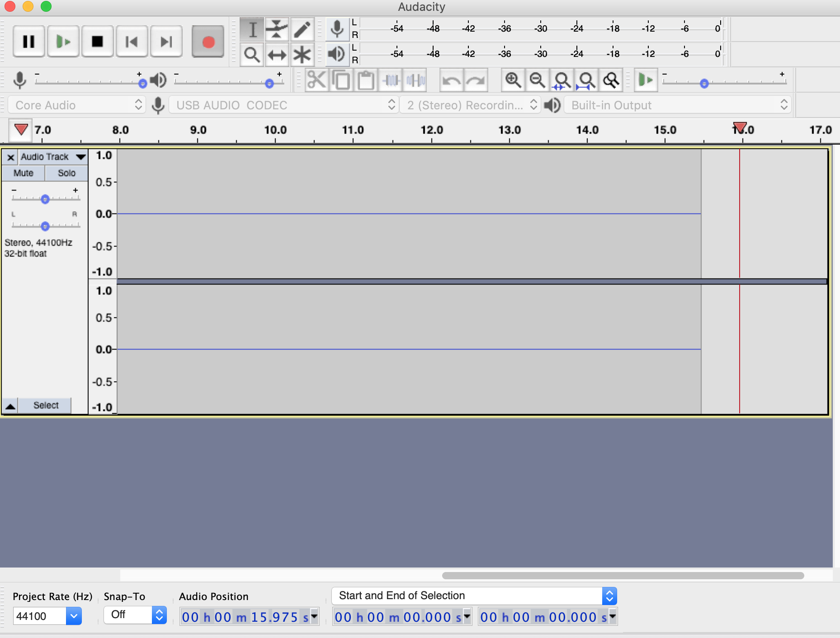Open the USB AUDIO CODEC device dropdown
The height and width of the screenshot is (638, 840).
[283, 105]
